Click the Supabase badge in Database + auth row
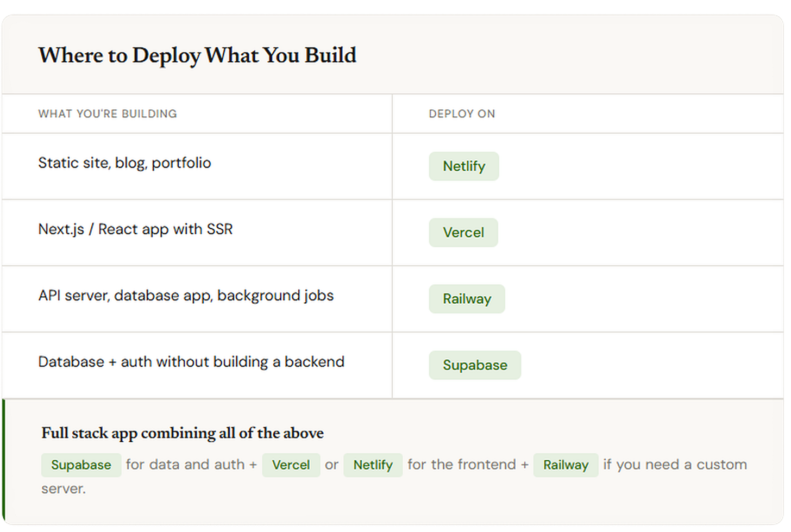The height and width of the screenshot is (532, 791). click(x=474, y=365)
